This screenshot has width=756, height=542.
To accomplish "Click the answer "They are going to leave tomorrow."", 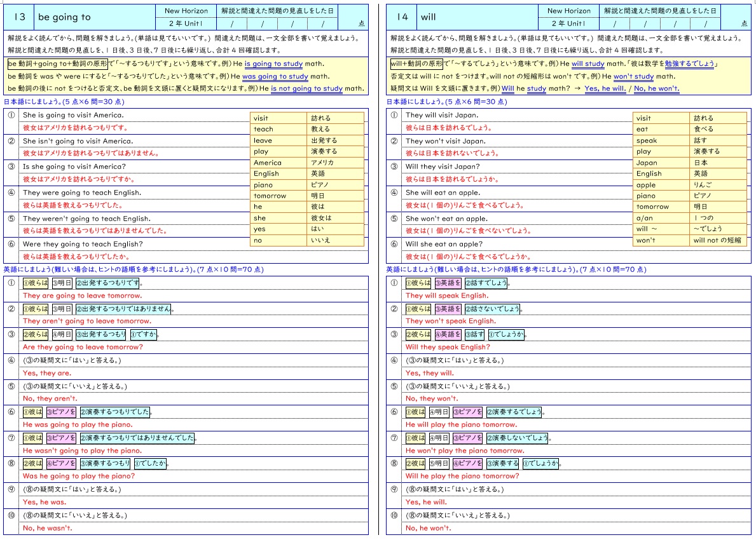I will click(x=83, y=296).
